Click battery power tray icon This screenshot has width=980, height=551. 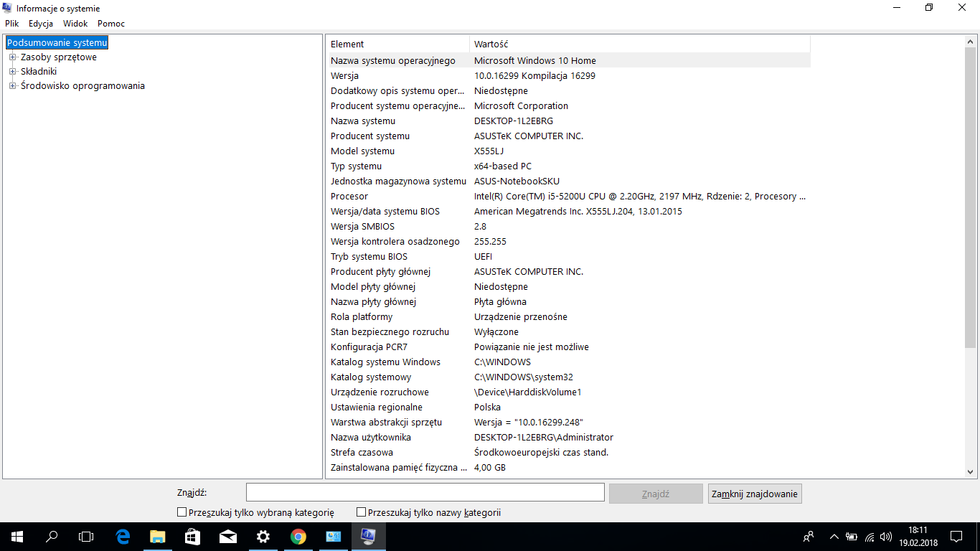852,536
